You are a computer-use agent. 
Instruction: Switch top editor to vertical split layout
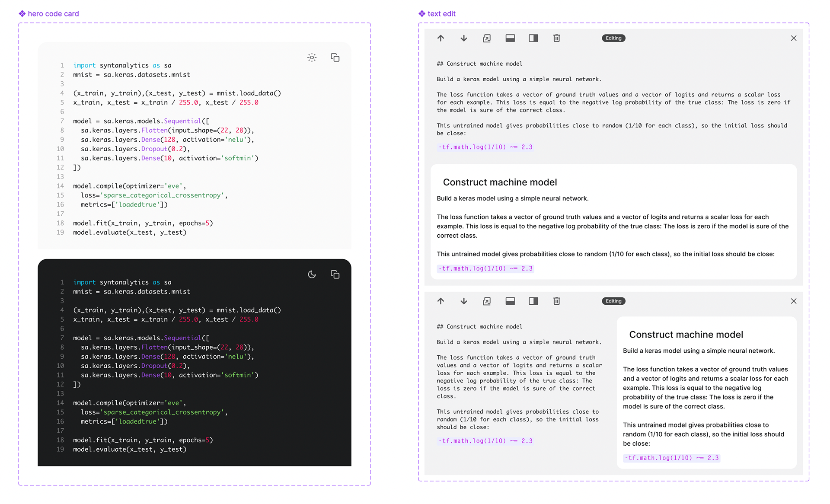point(533,38)
